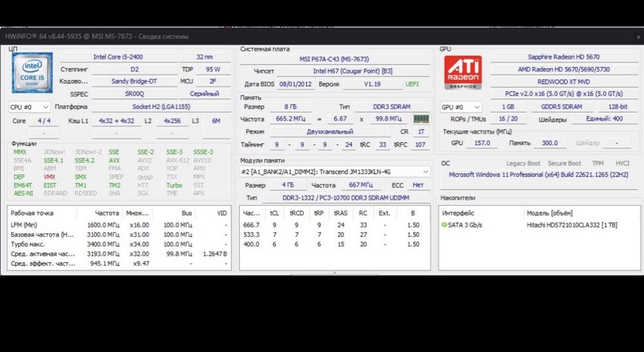
Task: Click the Intel Core i5-2400 name field
Action: click(x=118, y=57)
